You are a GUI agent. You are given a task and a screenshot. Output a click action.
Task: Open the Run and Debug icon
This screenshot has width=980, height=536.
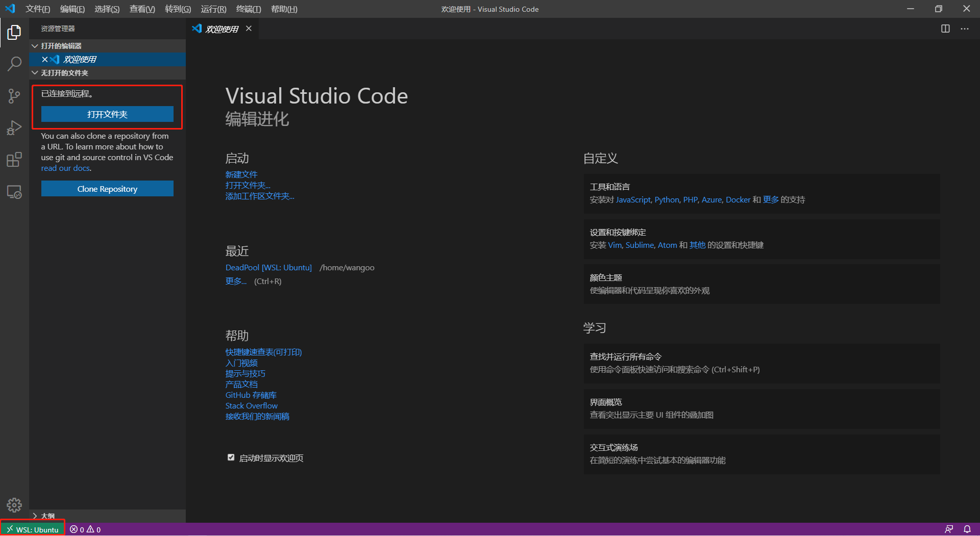point(14,127)
